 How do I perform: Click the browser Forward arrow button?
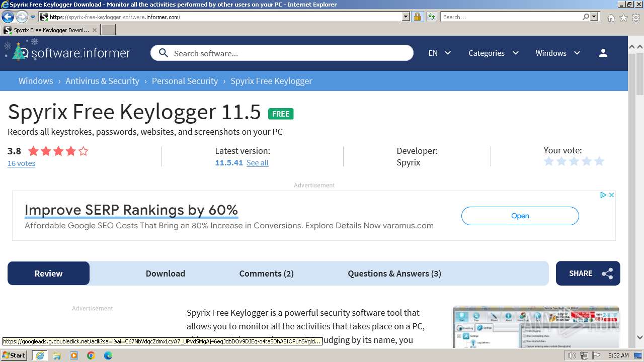pyautogui.click(x=22, y=17)
